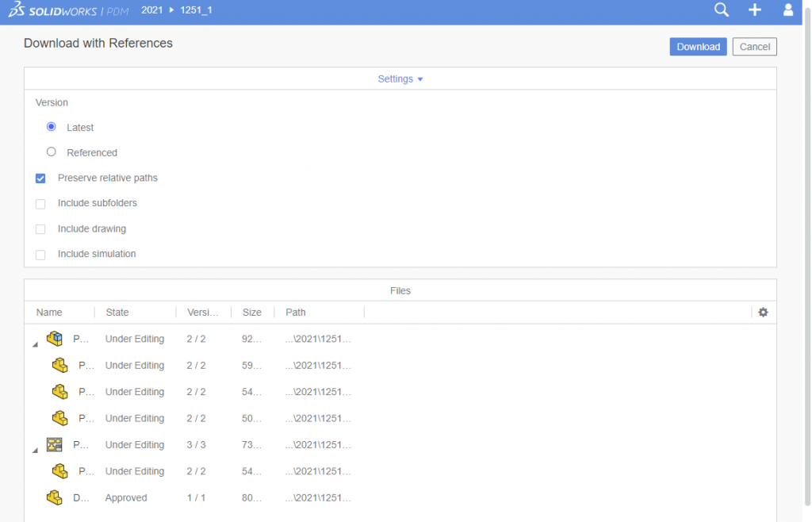Click the top assembly file icon
The height and width of the screenshot is (522, 812).
pyautogui.click(x=55, y=339)
